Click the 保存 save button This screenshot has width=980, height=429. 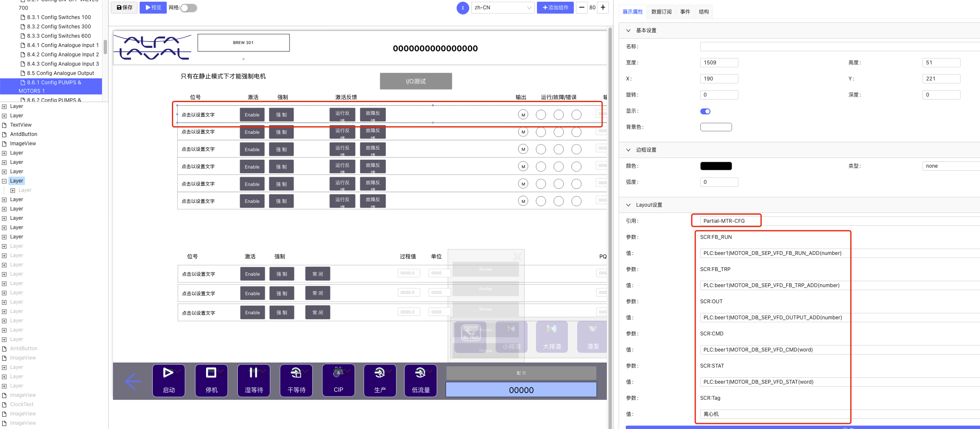124,8
